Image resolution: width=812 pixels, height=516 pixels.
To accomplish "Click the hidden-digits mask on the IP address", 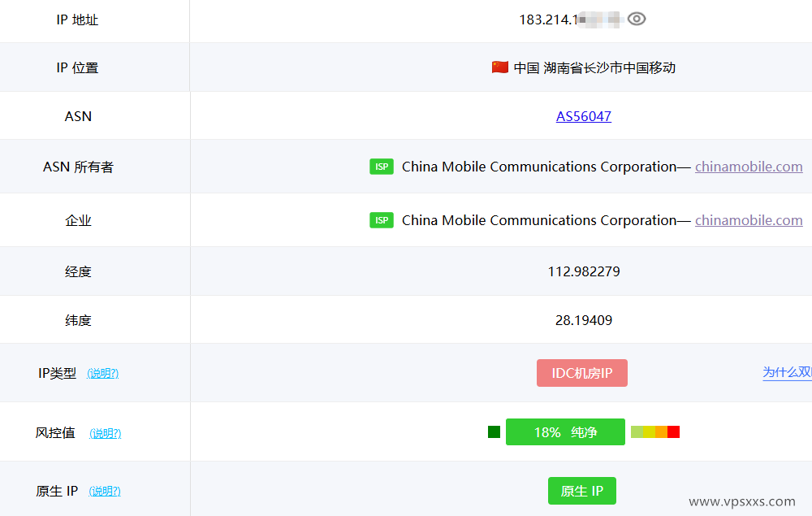I will (603, 18).
